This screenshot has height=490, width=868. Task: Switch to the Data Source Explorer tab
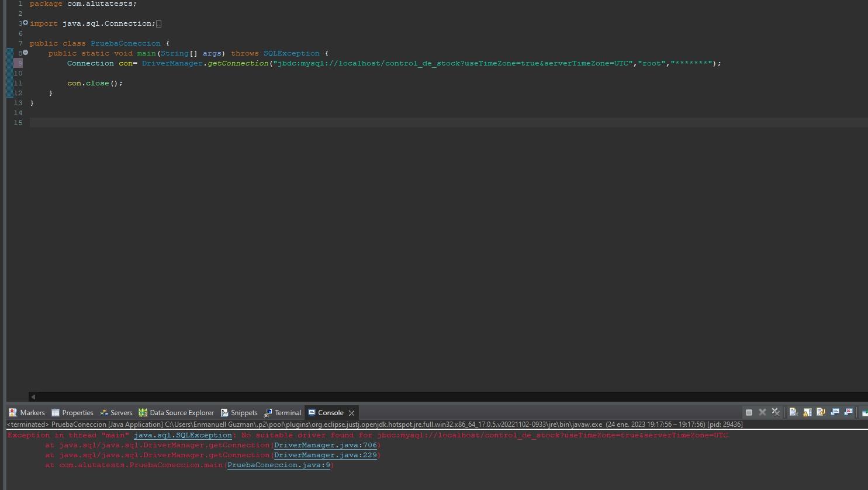(x=177, y=412)
